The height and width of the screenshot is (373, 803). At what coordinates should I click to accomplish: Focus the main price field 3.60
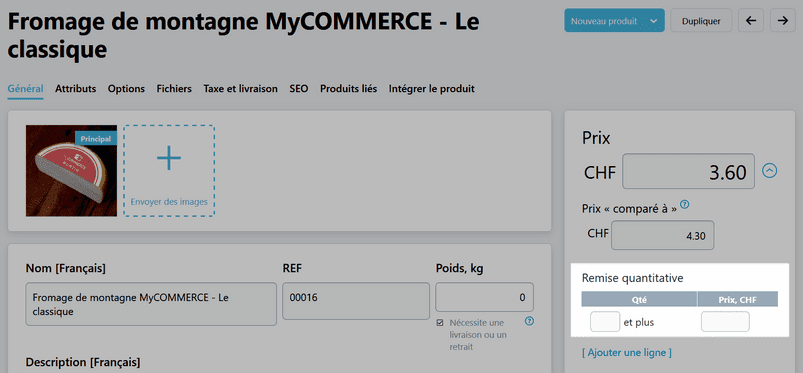tap(688, 171)
